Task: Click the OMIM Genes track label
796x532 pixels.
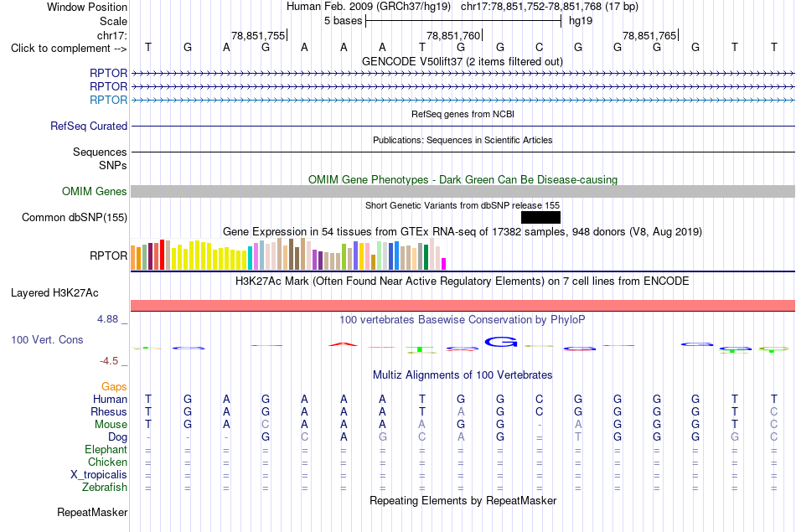Action: coord(95,191)
